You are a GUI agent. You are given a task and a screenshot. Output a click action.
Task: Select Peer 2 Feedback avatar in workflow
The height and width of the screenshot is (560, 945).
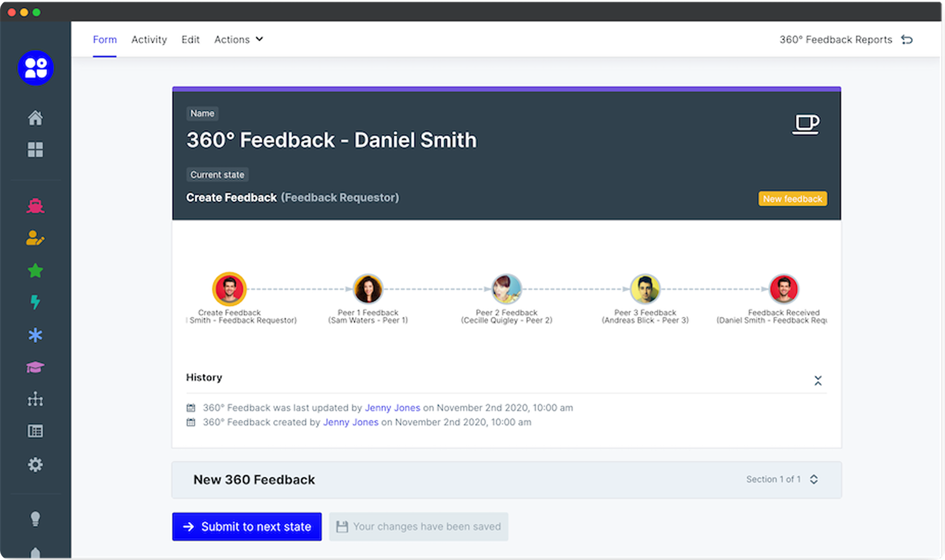pos(506,289)
